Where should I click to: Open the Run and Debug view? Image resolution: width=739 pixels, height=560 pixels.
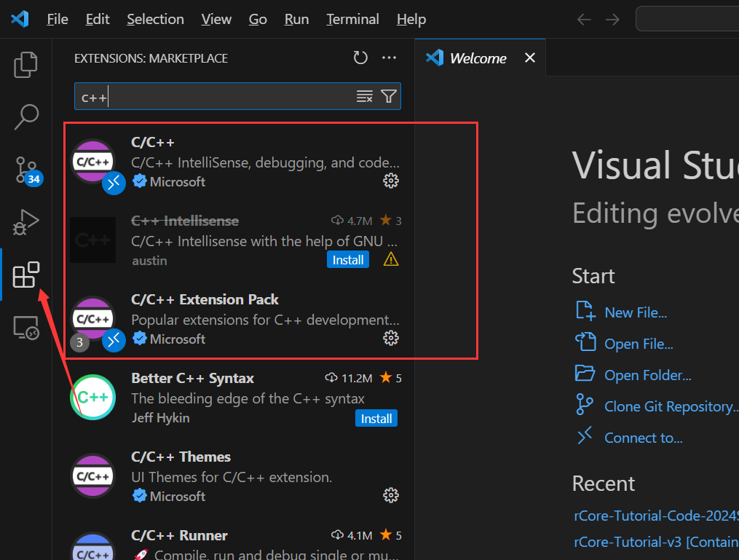point(26,221)
